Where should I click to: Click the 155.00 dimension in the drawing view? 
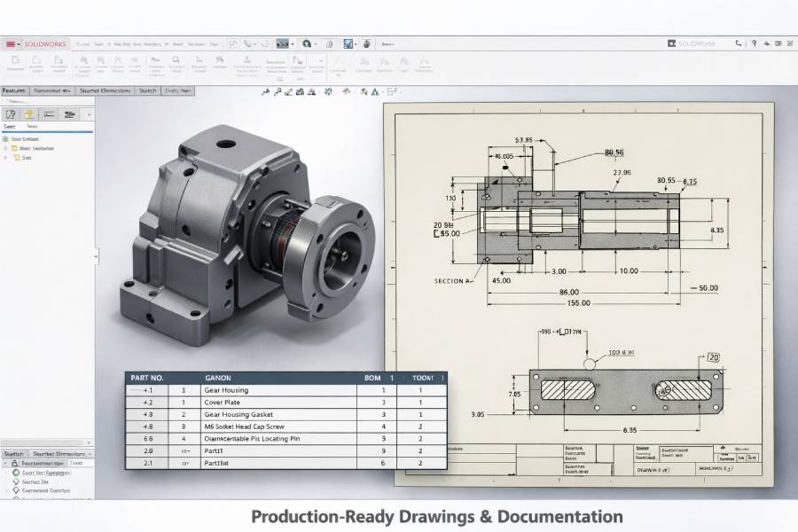pos(579,303)
